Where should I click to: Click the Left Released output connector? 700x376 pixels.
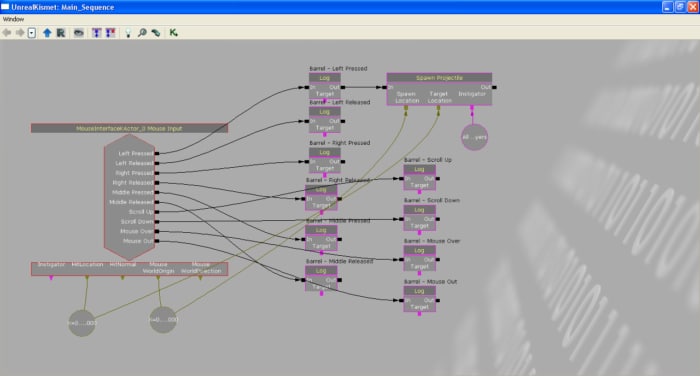(157, 163)
